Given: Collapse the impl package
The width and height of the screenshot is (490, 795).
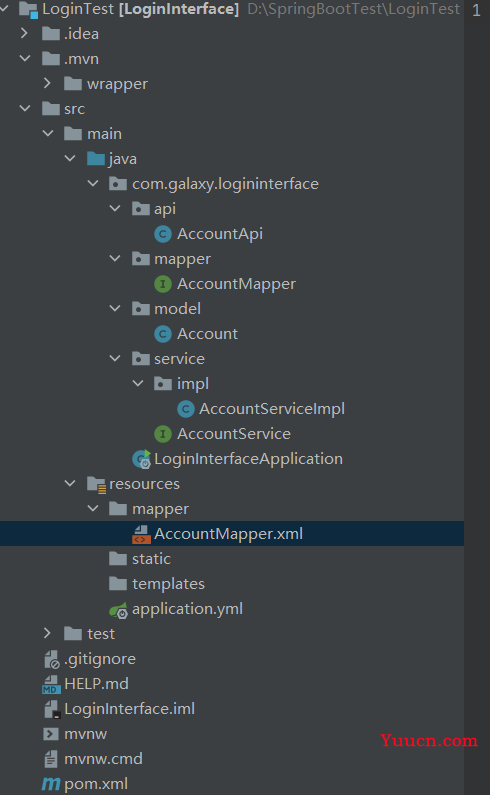Looking at the screenshot, I should pos(138,383).
